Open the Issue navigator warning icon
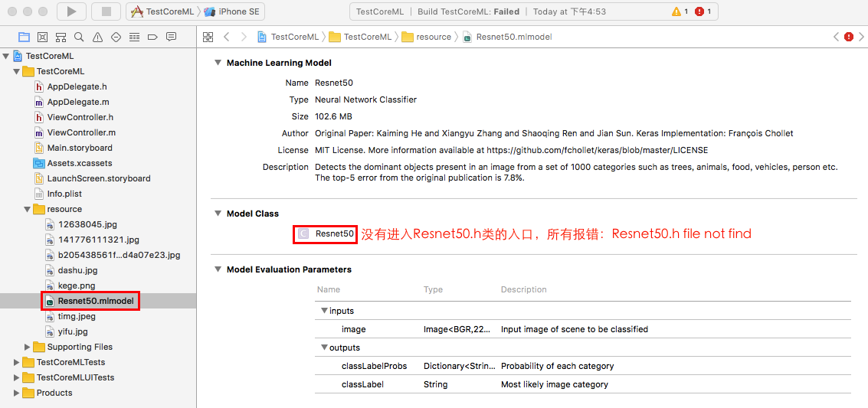Viewport: 868px width, 408px height. coord(97,37)
